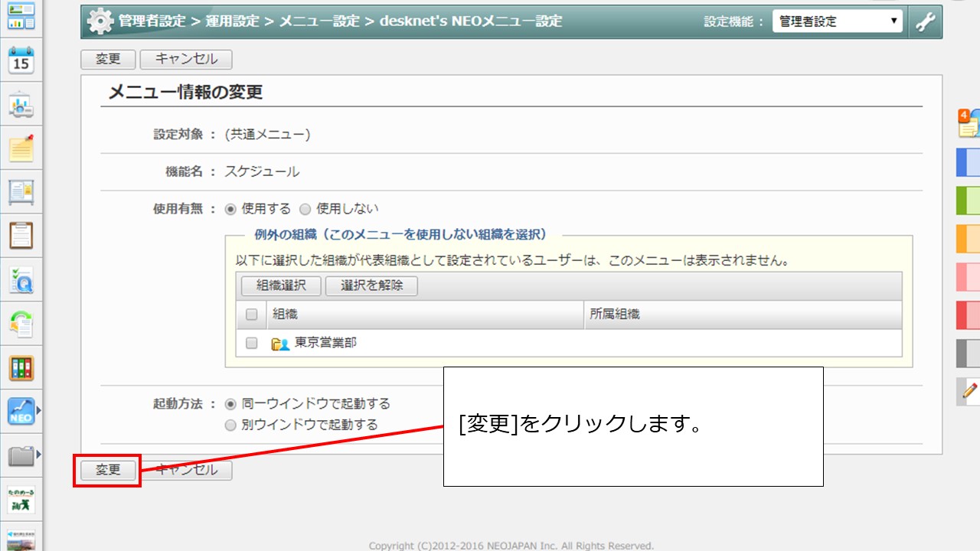Click the wrench settings icon on header bar
The image size is (980, 551).
[926, 21]
